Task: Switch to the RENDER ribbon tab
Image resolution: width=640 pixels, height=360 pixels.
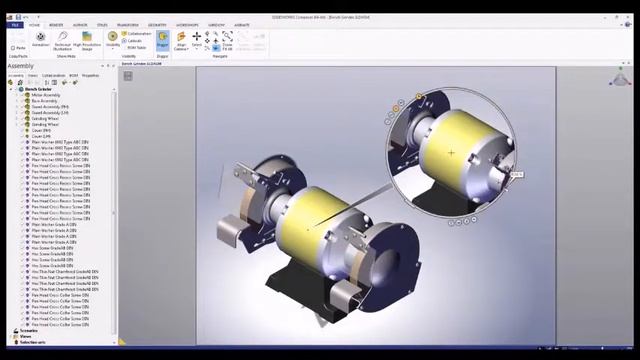Action: point(56,25)
